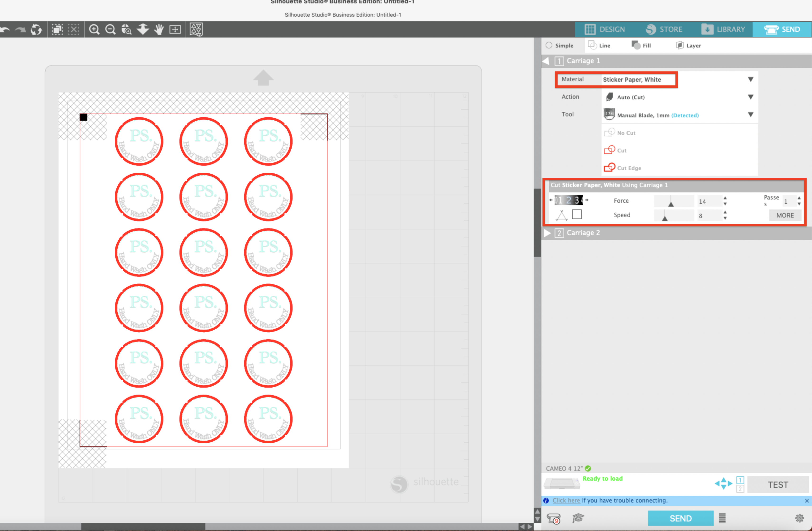
Task: Activate the Pan Using Mouse tool
Action: [x=159, y=29]
